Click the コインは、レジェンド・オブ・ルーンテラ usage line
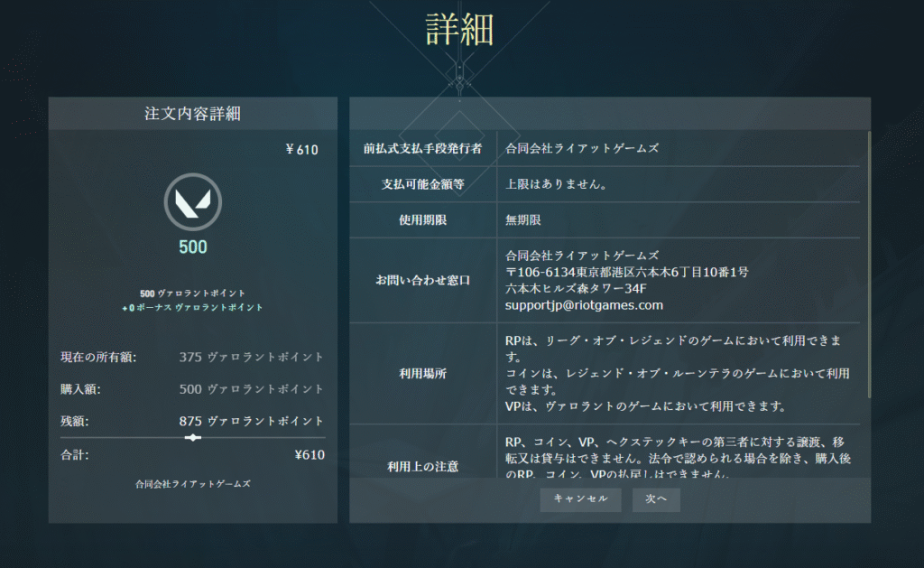 (677, 382)
